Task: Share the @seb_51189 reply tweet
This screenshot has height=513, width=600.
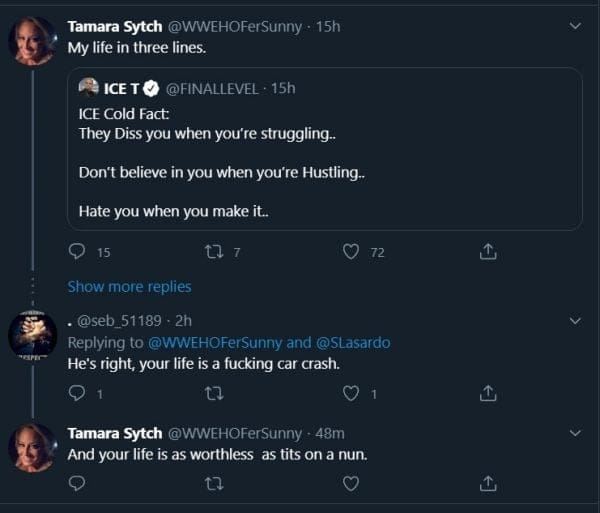Action: [488, 394]
